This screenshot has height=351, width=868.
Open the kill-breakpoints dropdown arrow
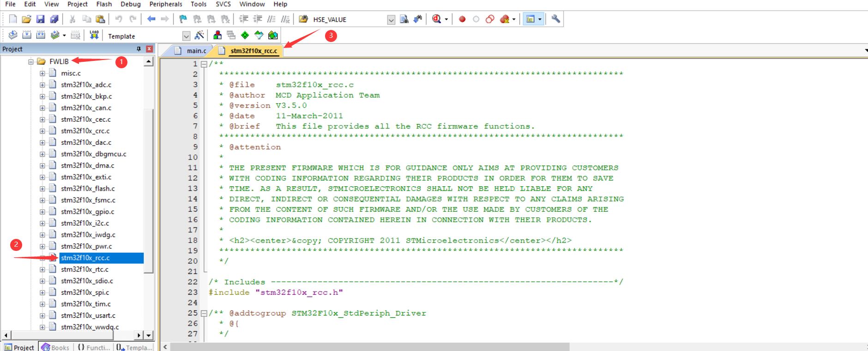514,19
